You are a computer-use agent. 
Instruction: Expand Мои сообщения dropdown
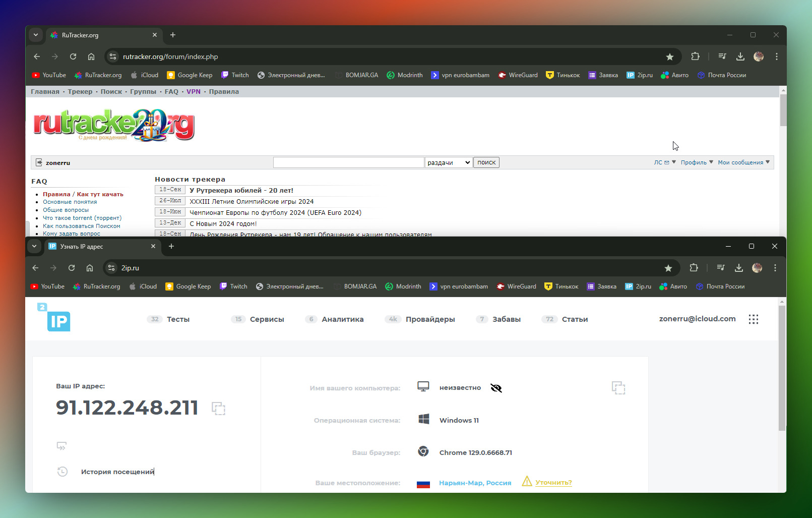tap(744, 162)
